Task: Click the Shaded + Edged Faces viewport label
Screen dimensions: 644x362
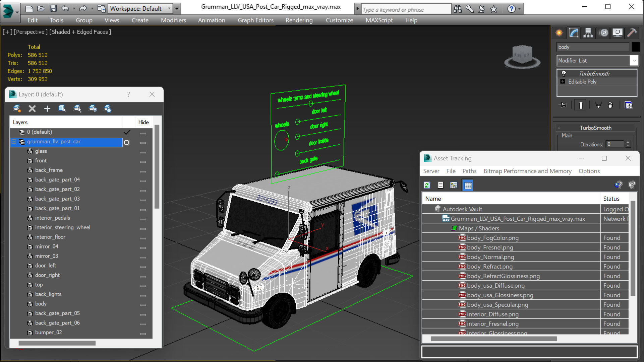Action: [80, 32]
